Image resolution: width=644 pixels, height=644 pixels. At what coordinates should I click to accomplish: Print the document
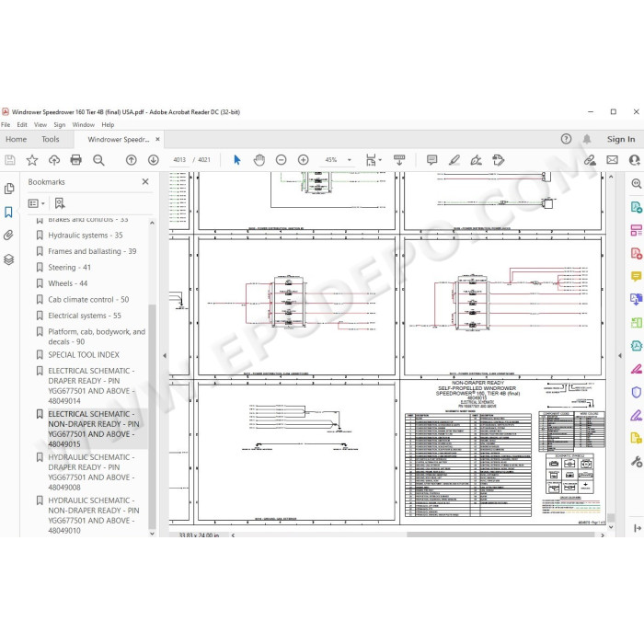pos(76,160)
